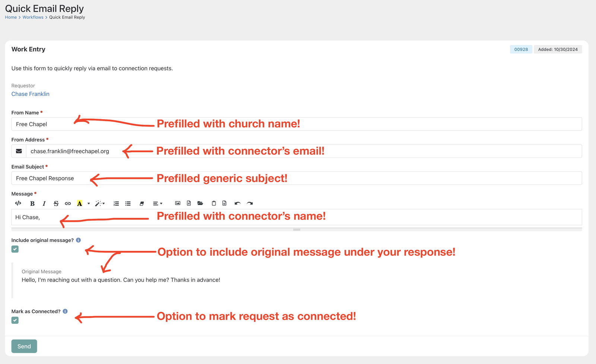
Task: Click the envelope icon in From Address
Action: (19, 151)
